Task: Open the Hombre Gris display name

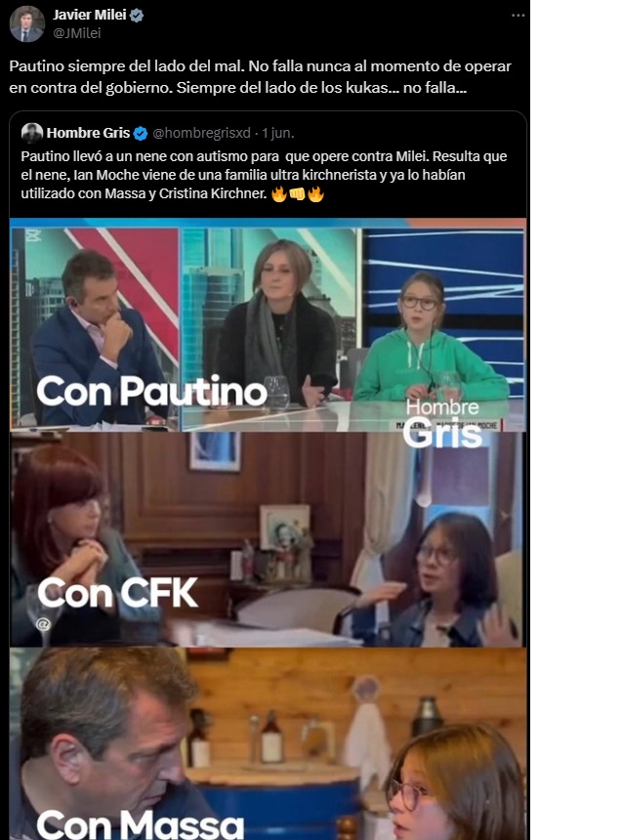Action: tap(89, 133)
